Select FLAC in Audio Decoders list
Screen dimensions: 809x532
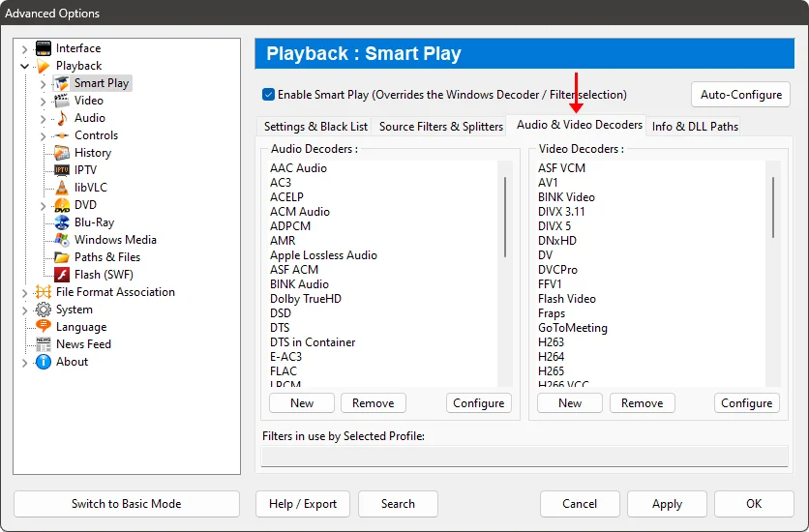284,371
